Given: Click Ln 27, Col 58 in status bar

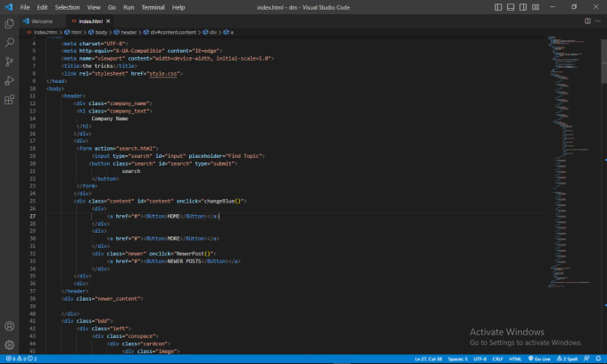Looking at the screenshot, I should pos(428,359).
